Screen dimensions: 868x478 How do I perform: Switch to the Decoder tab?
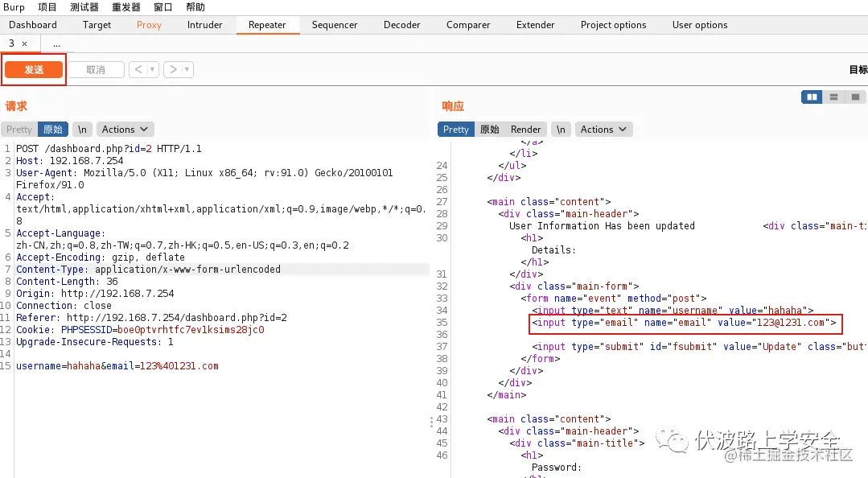[x=402, y=25]
